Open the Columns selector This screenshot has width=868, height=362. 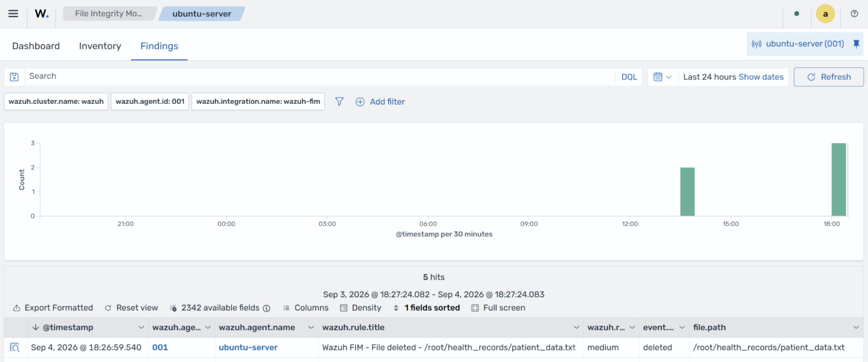coord(306,308)
